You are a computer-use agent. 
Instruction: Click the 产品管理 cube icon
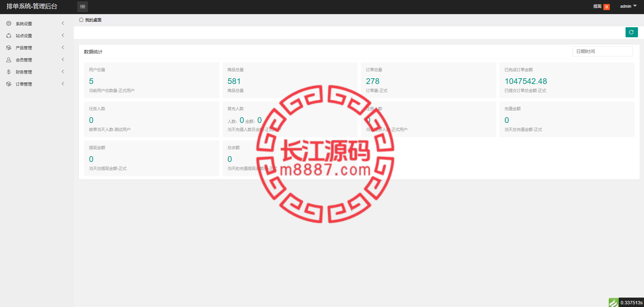pyautogui.click(x=9, y=48)
